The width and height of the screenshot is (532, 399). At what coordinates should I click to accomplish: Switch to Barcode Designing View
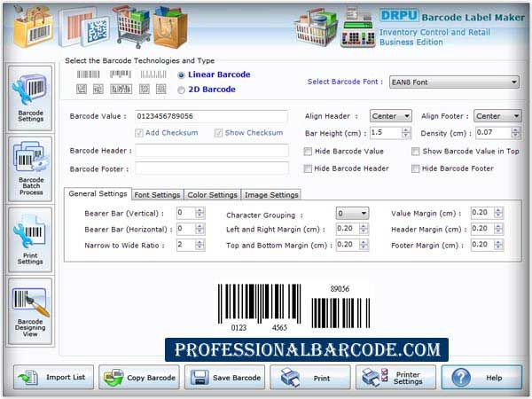[30, 311]
